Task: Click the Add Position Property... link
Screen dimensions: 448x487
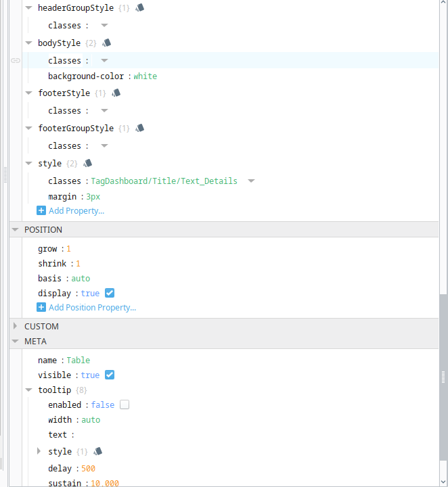Action: pyautogui.click(x=92, y=308)
